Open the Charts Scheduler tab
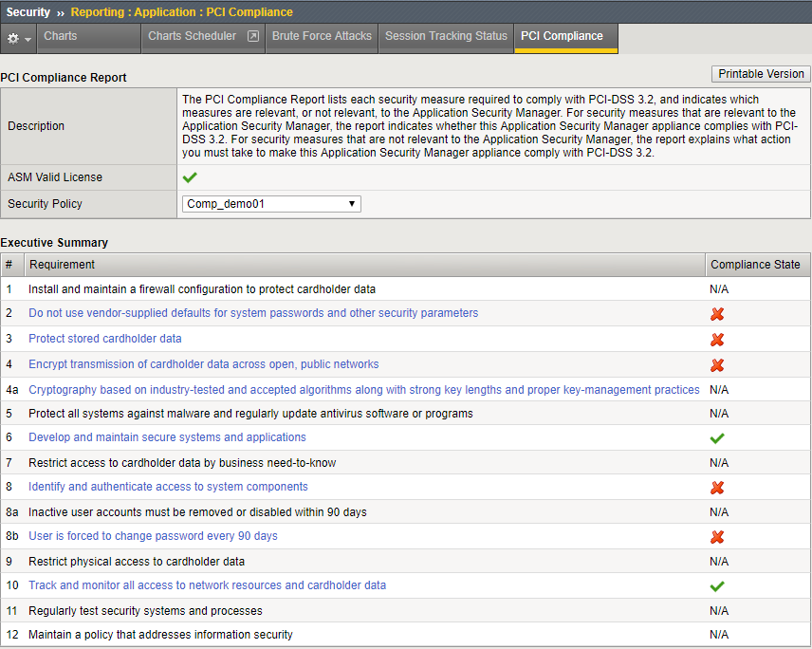Screen dimensions: 812x649 203,38
